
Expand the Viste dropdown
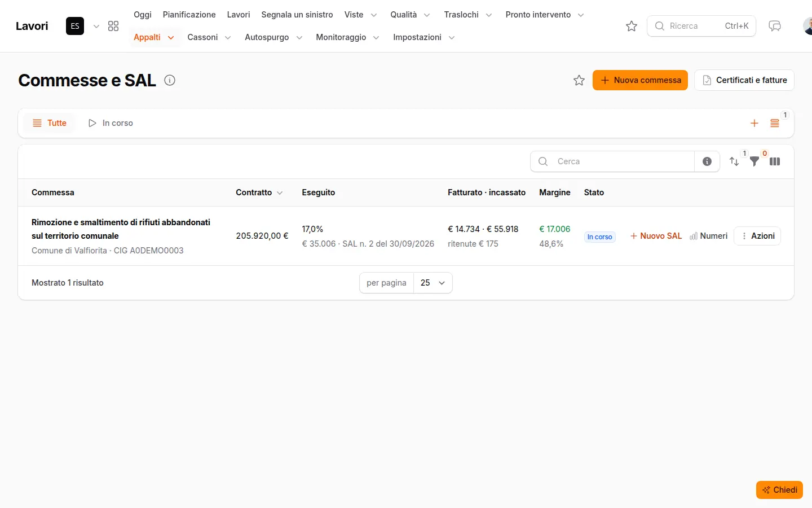361,15
